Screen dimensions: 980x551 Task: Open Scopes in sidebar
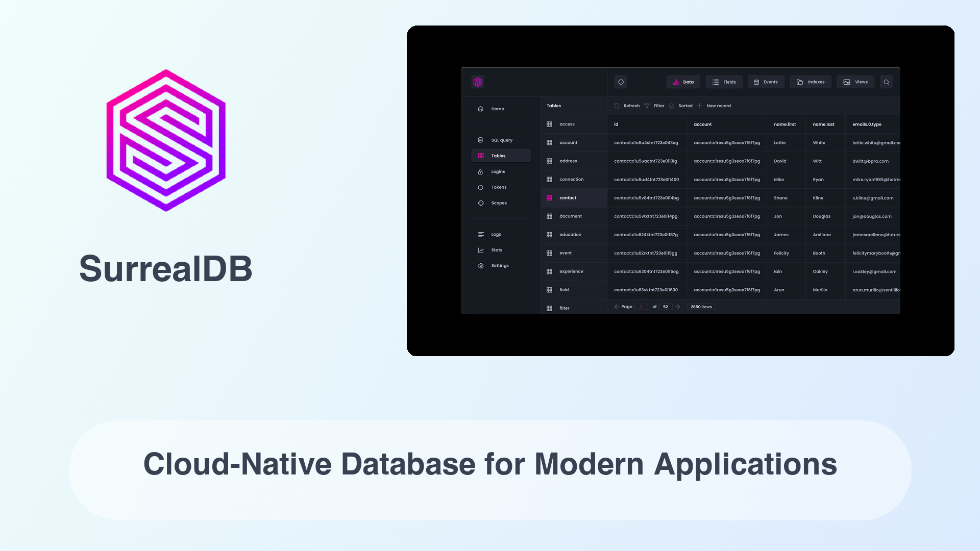click(x=501, y=203)
